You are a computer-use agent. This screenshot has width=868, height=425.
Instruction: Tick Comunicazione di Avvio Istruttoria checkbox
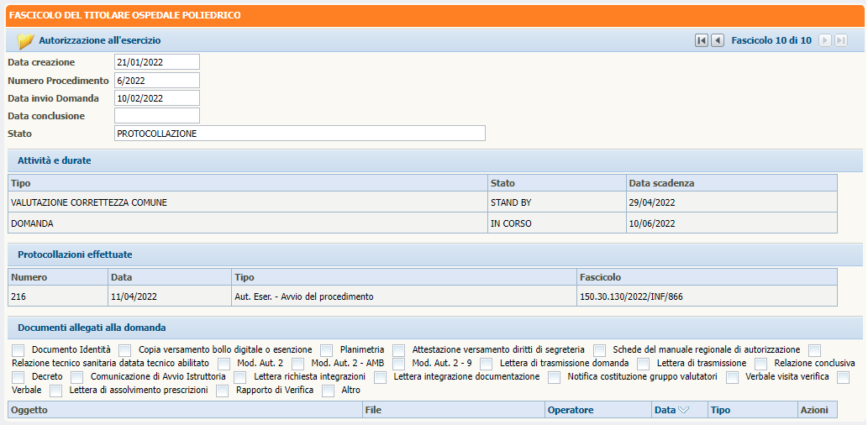tap(77, 377)
